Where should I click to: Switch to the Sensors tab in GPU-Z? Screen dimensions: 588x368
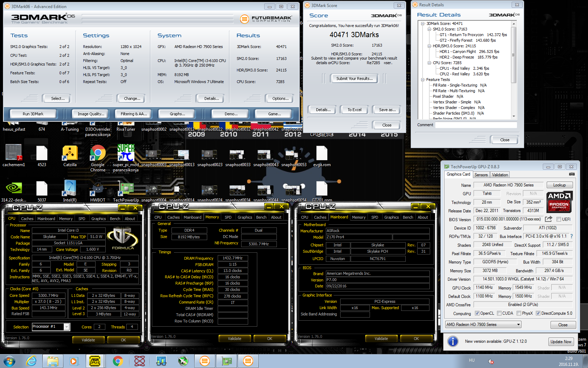click(481, 175)
